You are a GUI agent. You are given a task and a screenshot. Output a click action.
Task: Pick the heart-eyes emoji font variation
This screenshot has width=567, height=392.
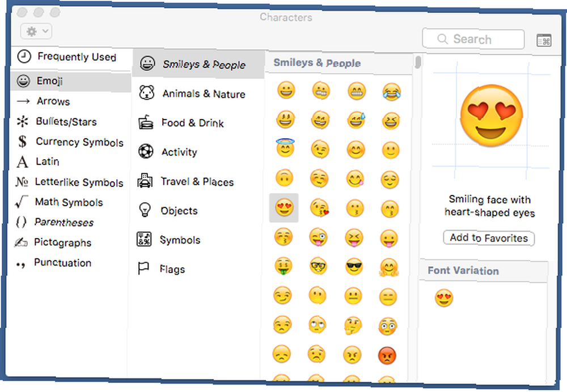[444, 298]
